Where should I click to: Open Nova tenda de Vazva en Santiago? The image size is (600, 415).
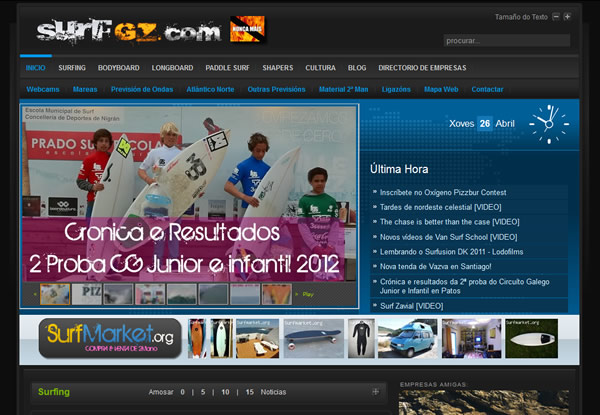435,266
